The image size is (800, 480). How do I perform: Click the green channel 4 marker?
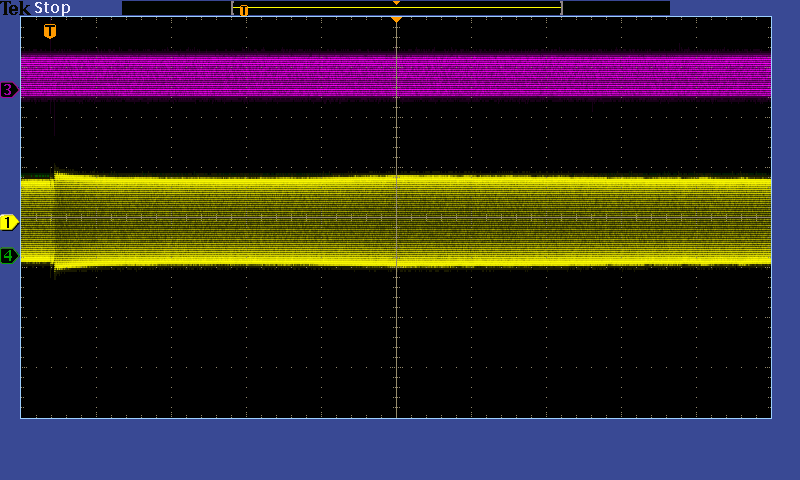click(9, 256)
